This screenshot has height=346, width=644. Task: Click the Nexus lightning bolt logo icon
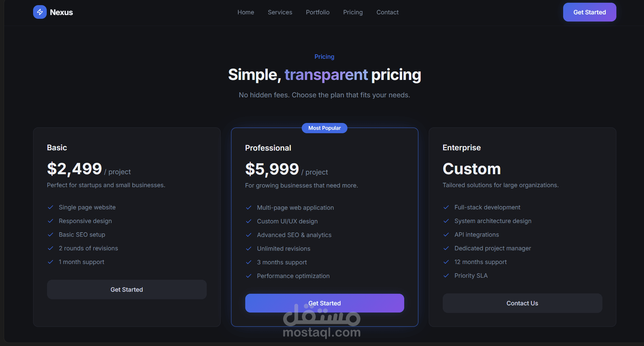coord(40,12)
